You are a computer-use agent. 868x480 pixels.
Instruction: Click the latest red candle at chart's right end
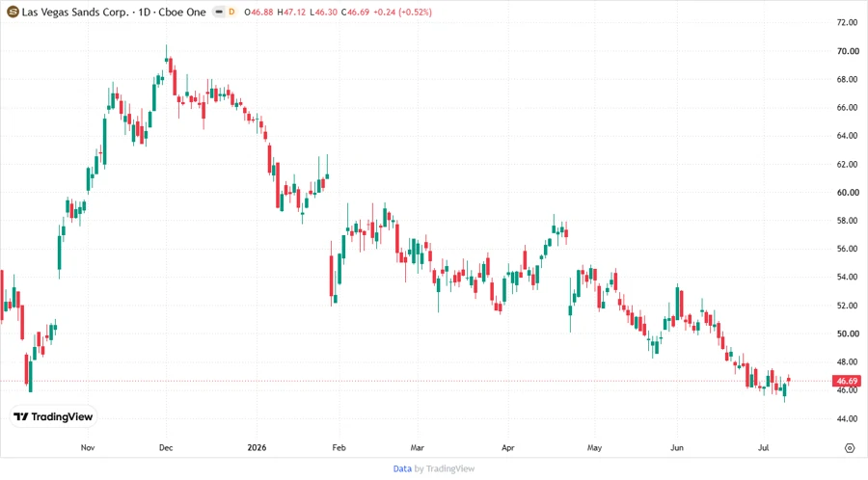point(788,380)
